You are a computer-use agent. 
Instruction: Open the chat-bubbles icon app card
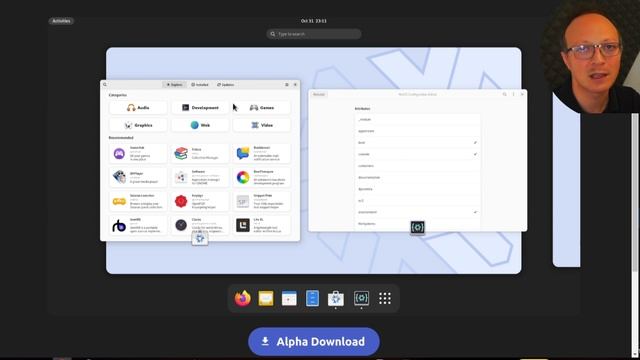click(262, 153)
